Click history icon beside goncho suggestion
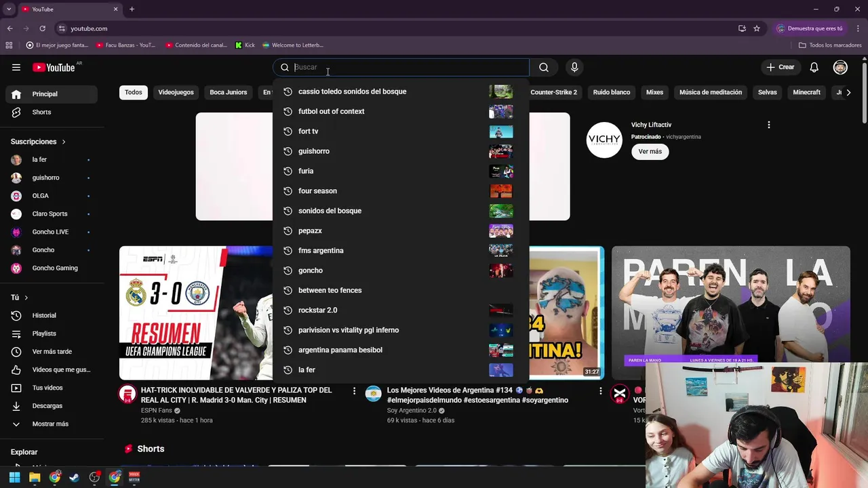The width and height of the screenshot is (868, 488). click(x=288, y=270)
